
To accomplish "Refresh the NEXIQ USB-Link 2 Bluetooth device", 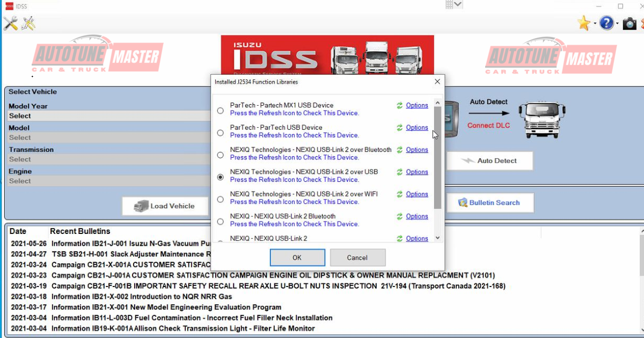I will coord(399,216).
